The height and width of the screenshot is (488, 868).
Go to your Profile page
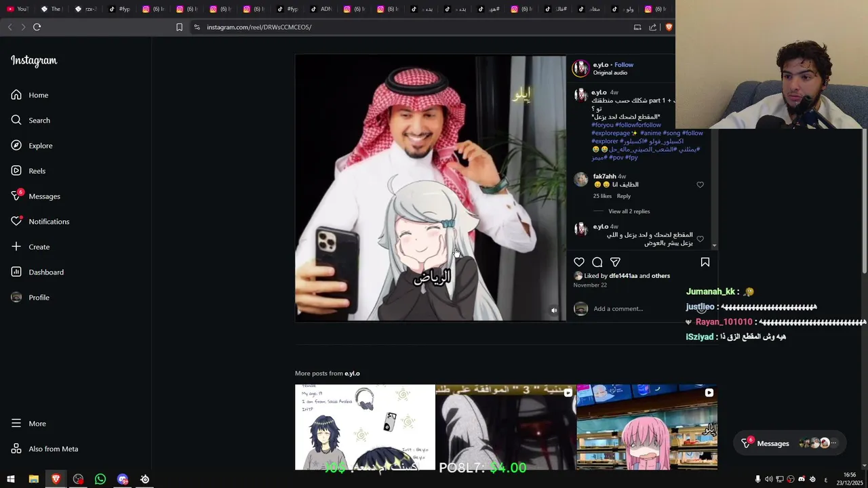click(31, 298)
